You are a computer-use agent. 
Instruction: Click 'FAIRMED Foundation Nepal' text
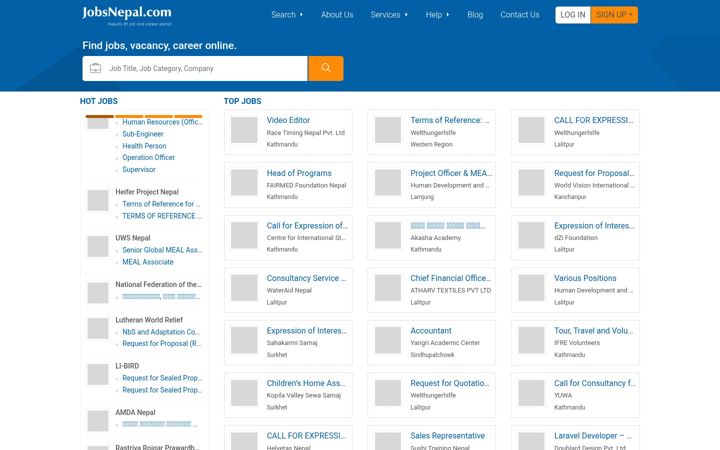306,186
